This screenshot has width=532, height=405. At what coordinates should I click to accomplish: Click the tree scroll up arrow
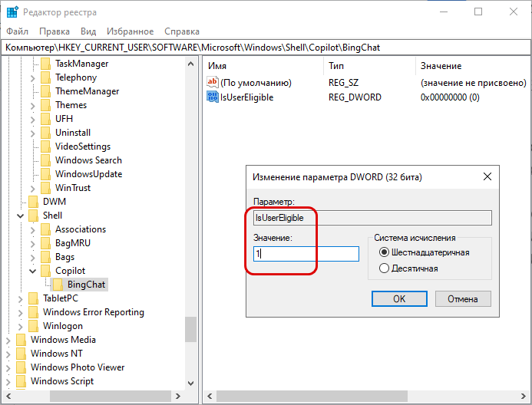click(190, 64)
